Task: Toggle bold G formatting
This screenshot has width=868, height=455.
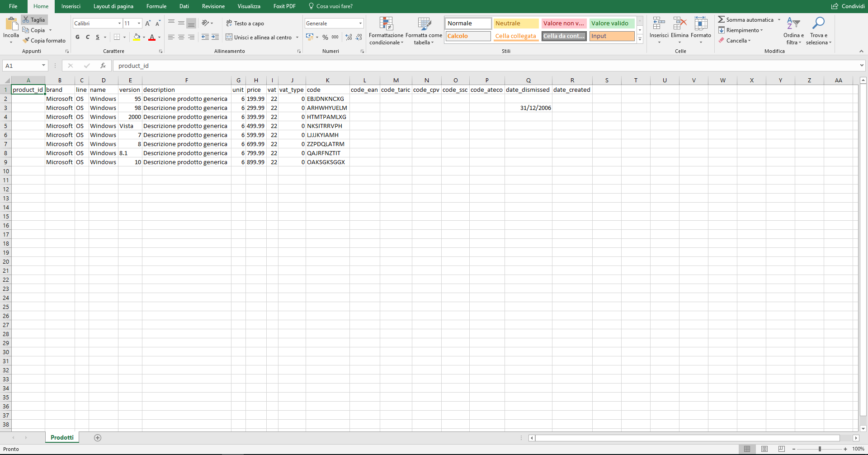Action: (x=78, y=37)
